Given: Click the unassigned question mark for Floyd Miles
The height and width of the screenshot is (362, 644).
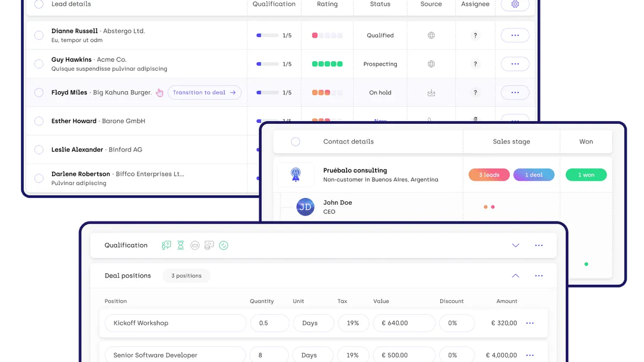Looking at the screenshot, I should pyautogui.click(x=475, y=92).
